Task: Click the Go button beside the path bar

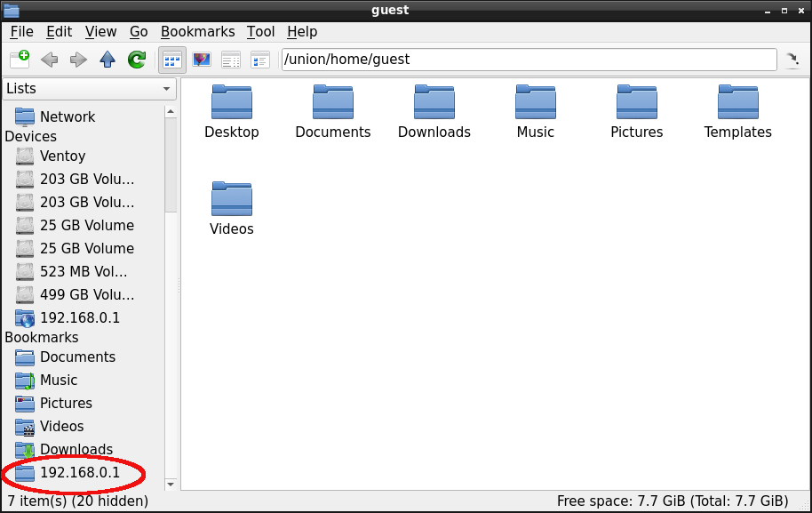Action: click(x=792, y=60)
